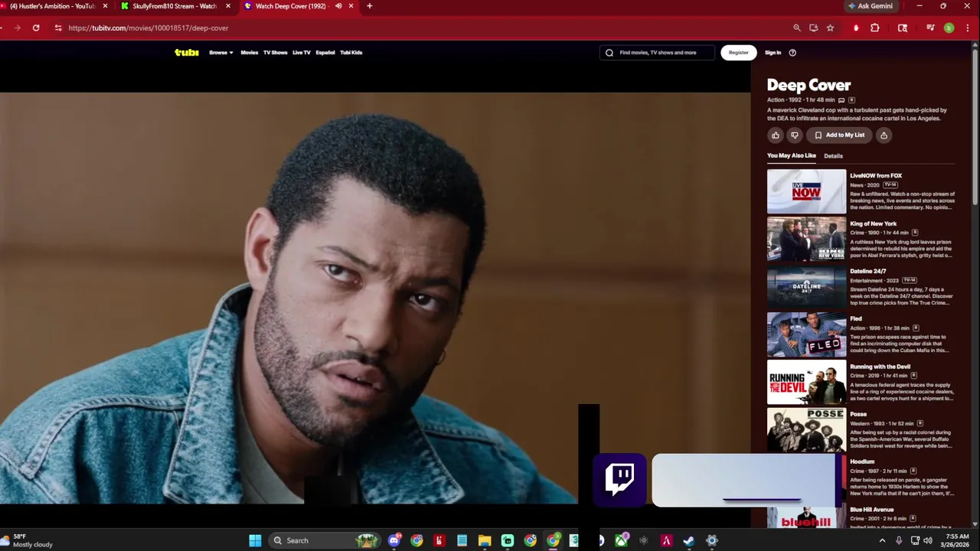Click the thumbs up like button
980x551 pixels.
[x=776, y=135]
